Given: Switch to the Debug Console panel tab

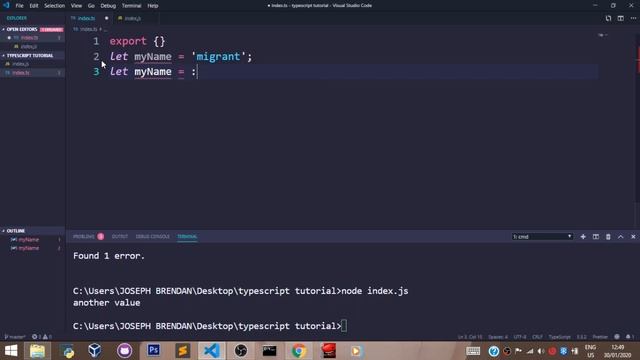Looking at the screenshot, I should pos(152,236).
